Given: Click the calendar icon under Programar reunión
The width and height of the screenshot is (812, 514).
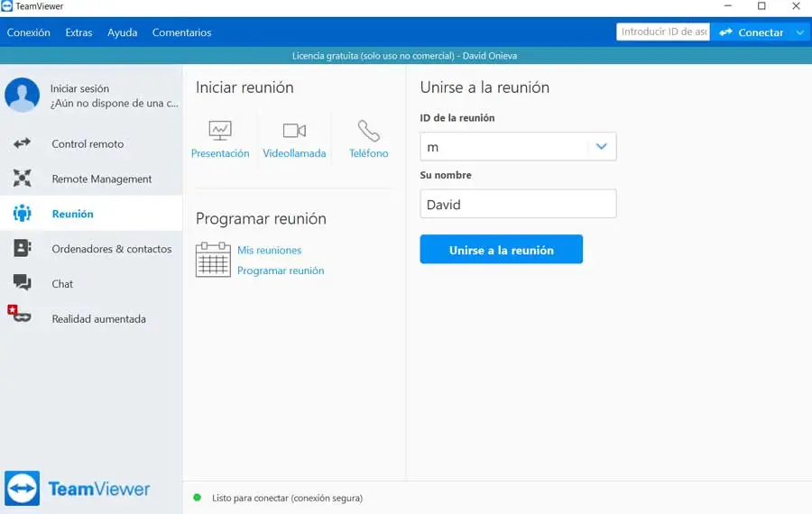Looking at the screenshot, I should click(213, 260).
